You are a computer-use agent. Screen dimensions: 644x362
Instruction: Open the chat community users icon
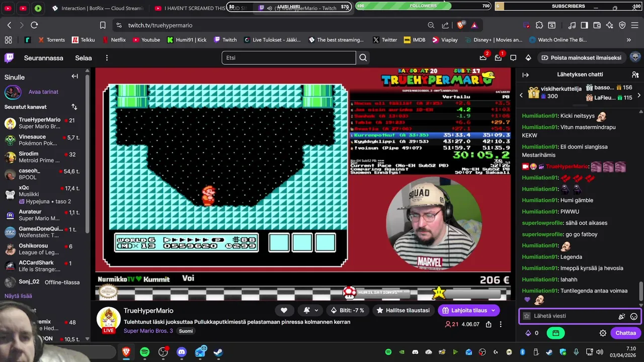point(635,74)
